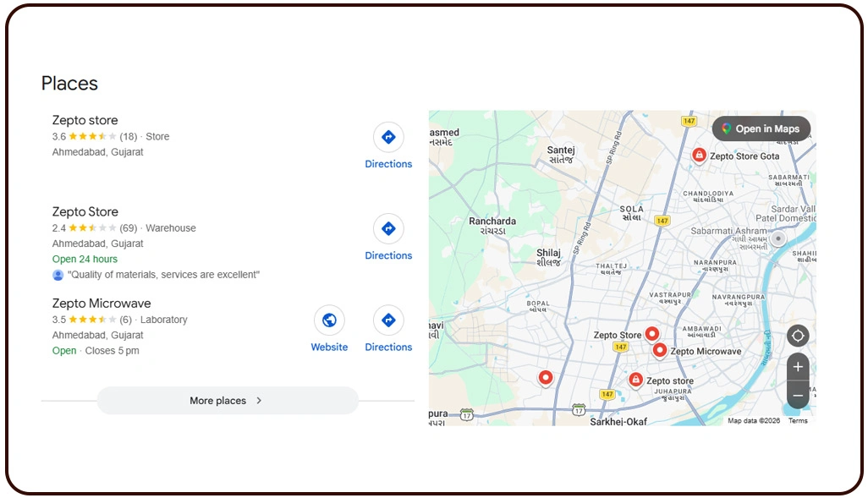The image size is (868, 498).
Task: Open the listings in Google Maps
Action: point(761,129)
